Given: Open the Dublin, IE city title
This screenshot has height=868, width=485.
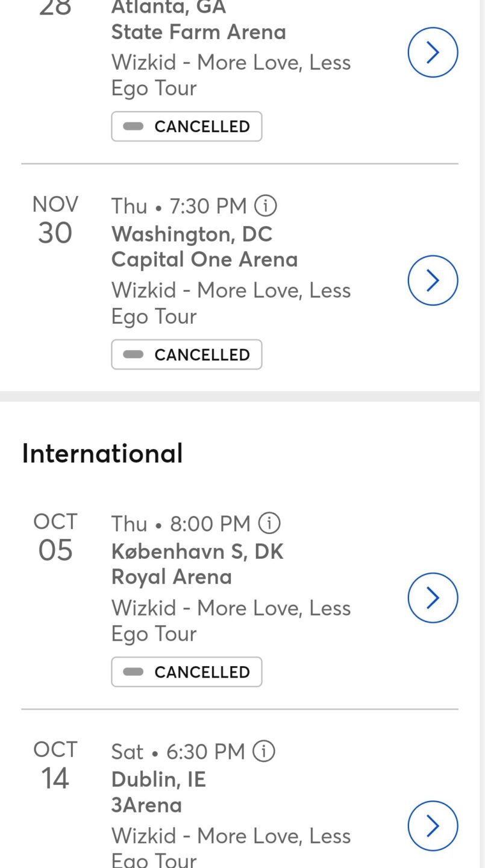Looking at the screenshot, I should coord(158,779).
